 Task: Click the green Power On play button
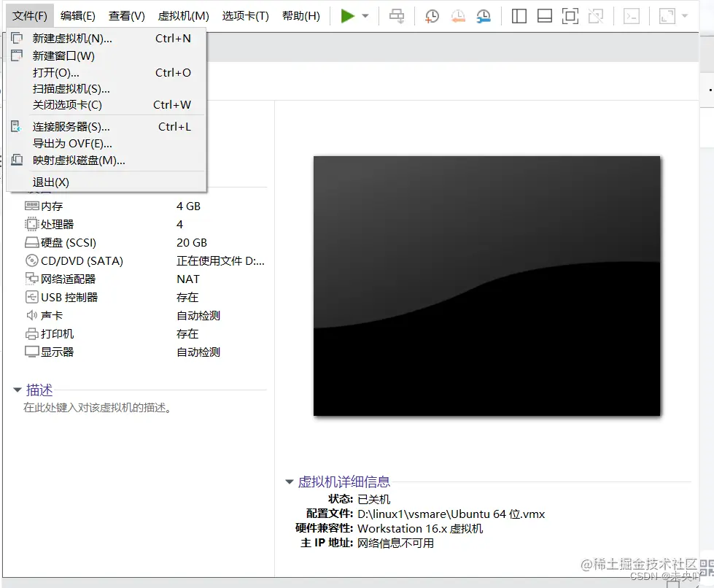[x=347, y=16]
